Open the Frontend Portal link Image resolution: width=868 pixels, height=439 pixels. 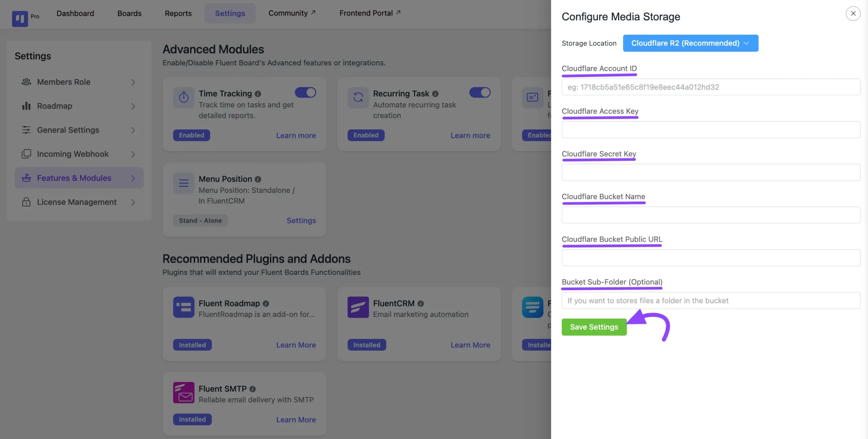[x=370, y=13]
